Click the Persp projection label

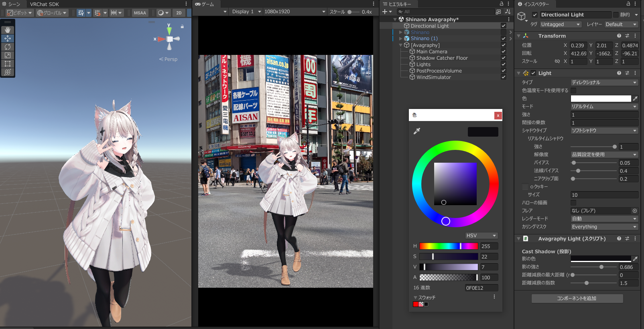(x=171, y=59)
